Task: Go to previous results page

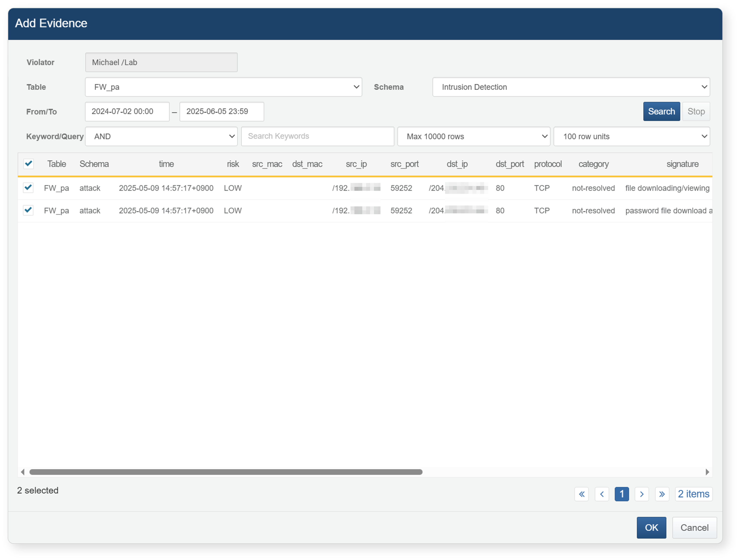Action: click(602, 494)
